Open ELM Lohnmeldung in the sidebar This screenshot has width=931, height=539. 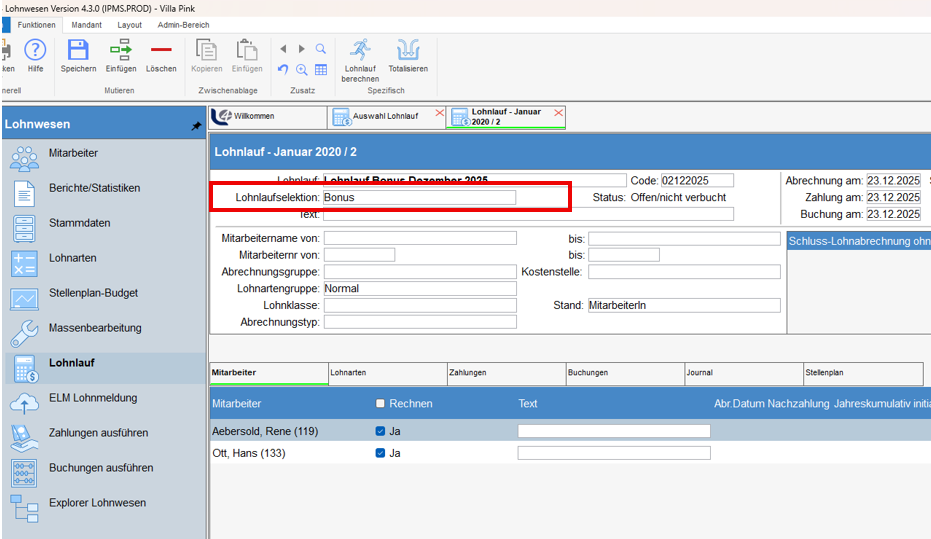[93, 398]
